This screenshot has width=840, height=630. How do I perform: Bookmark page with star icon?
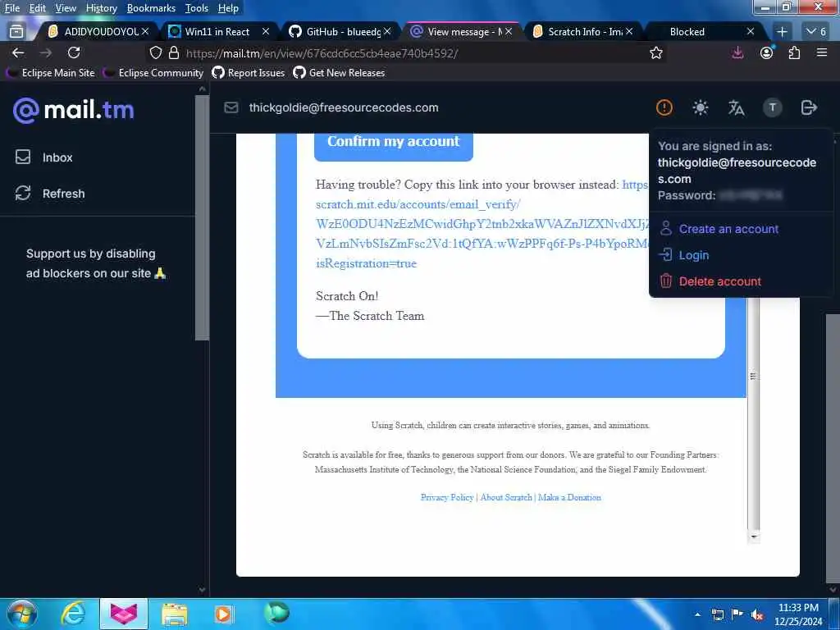click(655, 52)
